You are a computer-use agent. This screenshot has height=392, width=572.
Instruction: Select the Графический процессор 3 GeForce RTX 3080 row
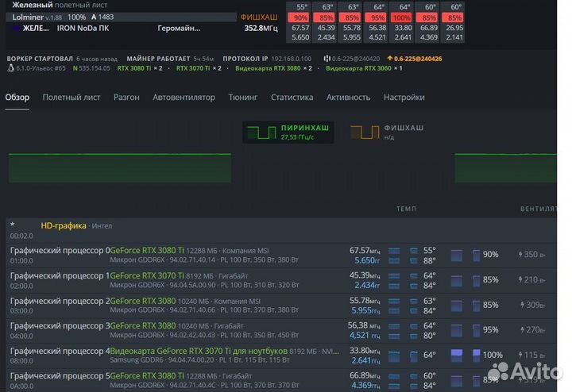(x=281, y=330)
